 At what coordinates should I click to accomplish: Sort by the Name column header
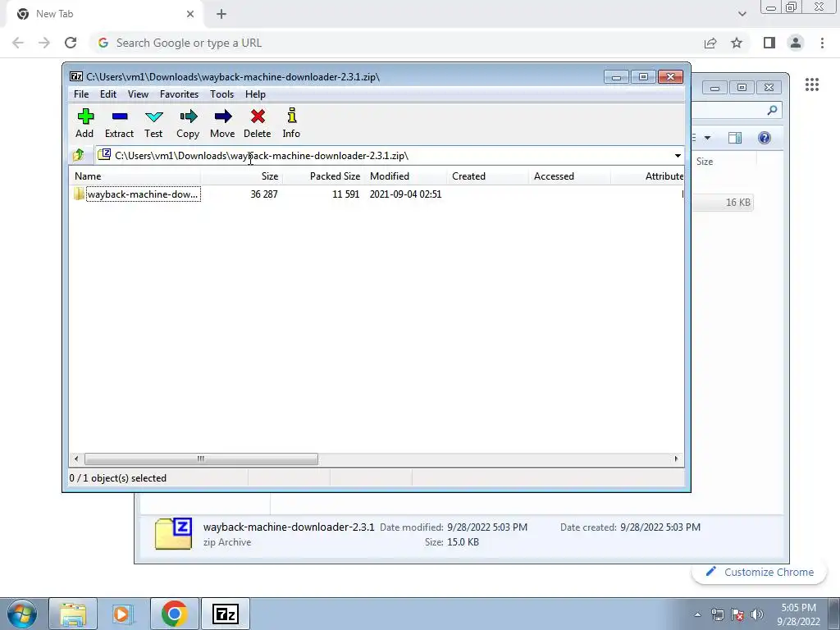point(135,176)
